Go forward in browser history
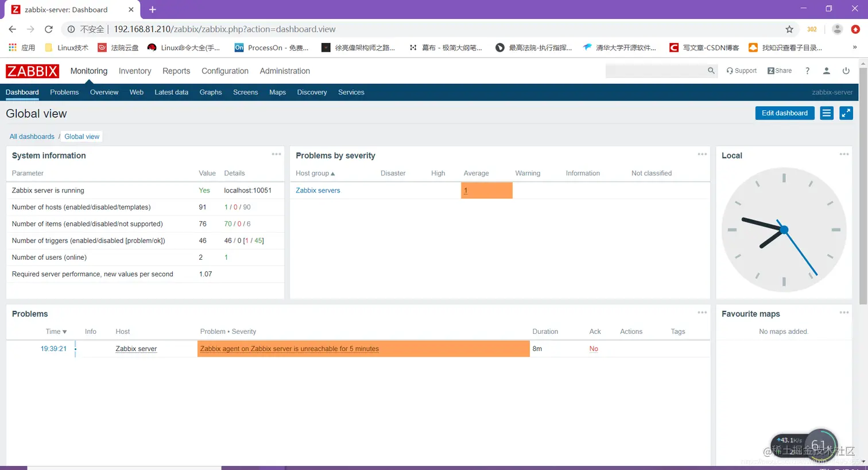The image size is (868, 470). pos(30,29)
